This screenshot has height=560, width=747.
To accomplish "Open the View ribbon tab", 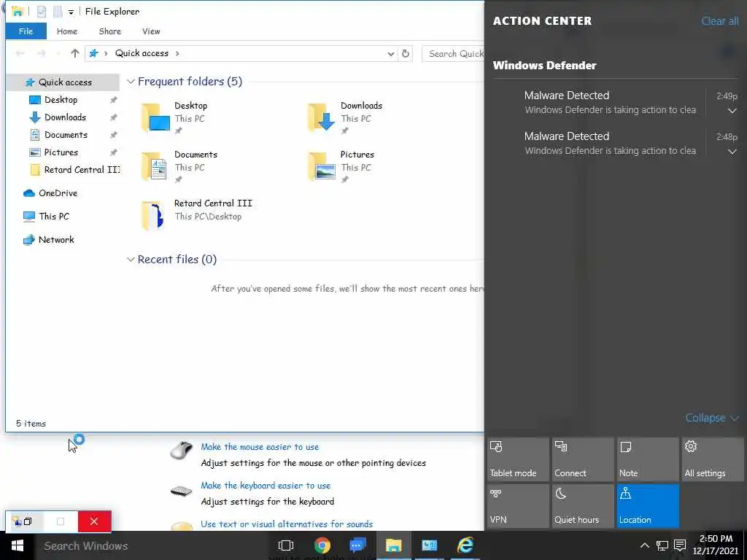I will pos(151,31).
